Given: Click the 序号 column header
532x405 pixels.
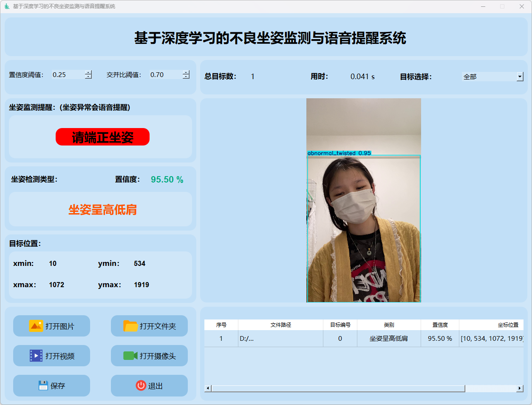Looking at the screenshot, I should [x=221, y=325].
